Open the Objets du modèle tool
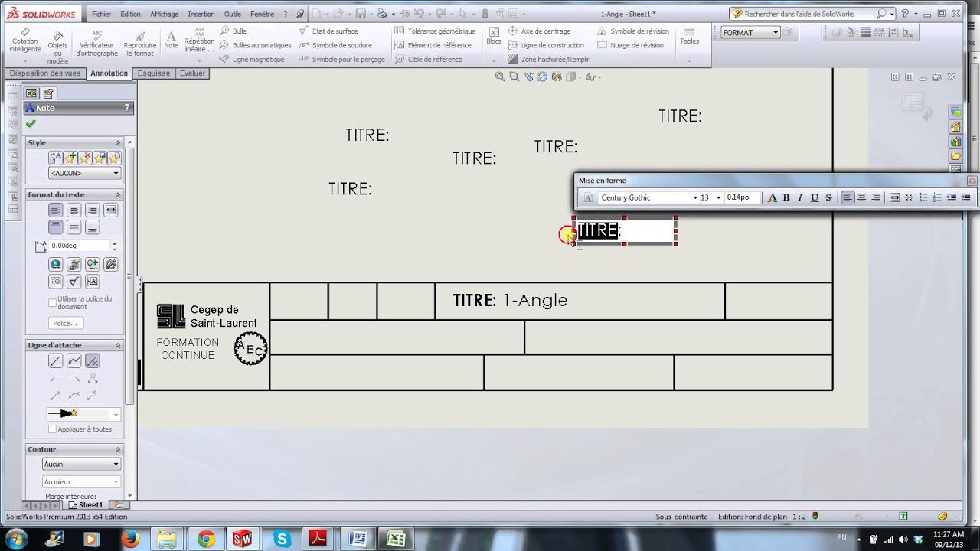The image size is (980, 551). tap(57, 47)
